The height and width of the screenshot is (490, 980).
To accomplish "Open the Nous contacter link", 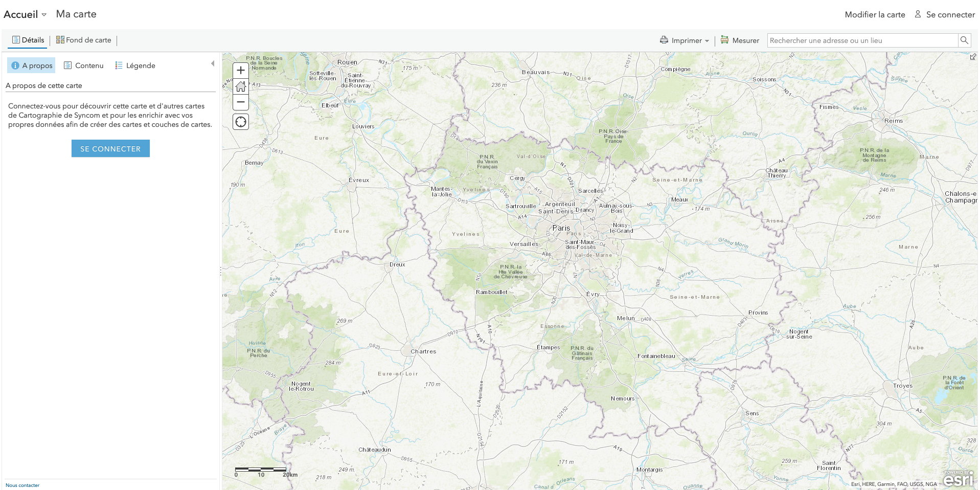I will click(x=22, y=485).
